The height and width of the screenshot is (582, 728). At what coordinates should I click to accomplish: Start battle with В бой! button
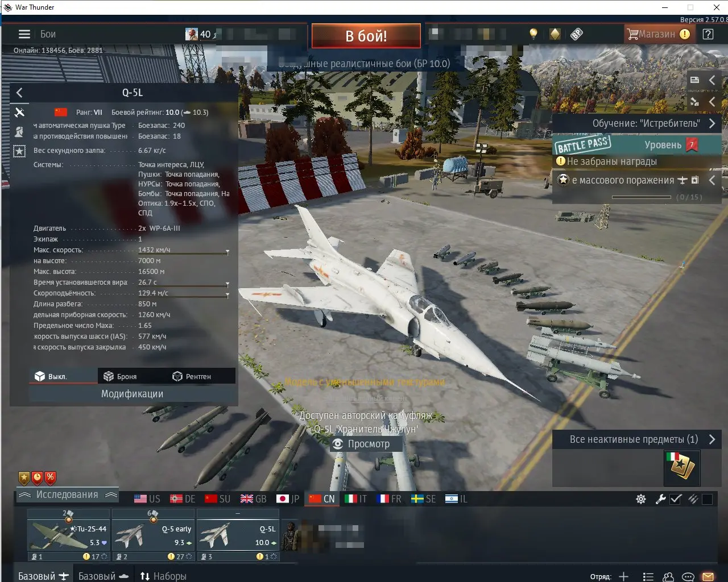(366, 36)
